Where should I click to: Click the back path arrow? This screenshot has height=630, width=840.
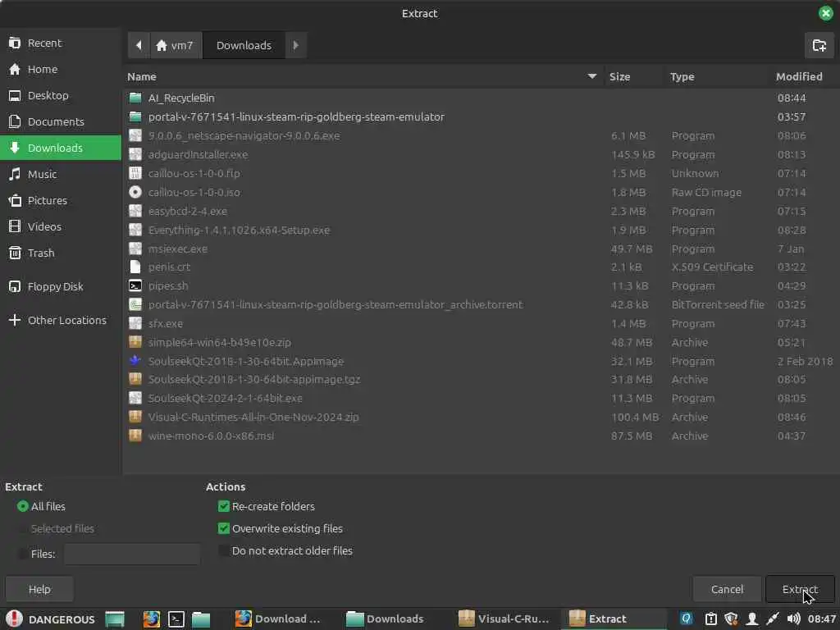coord(139,46)
